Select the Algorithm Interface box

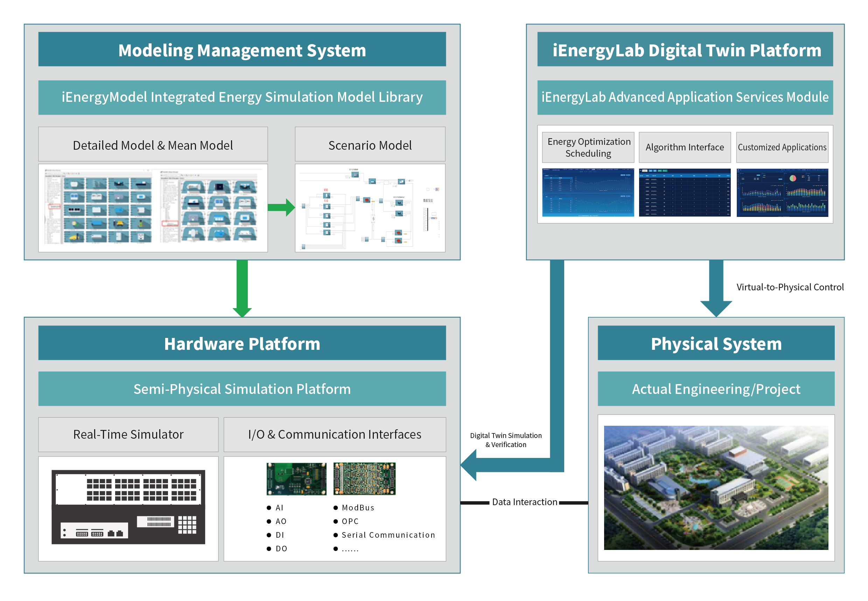[x=685, y=147]
